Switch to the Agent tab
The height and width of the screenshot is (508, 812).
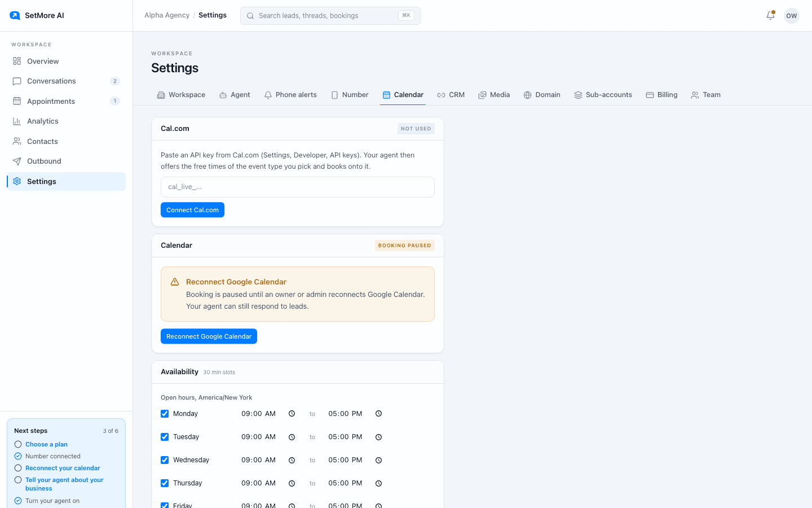[235, 95]
